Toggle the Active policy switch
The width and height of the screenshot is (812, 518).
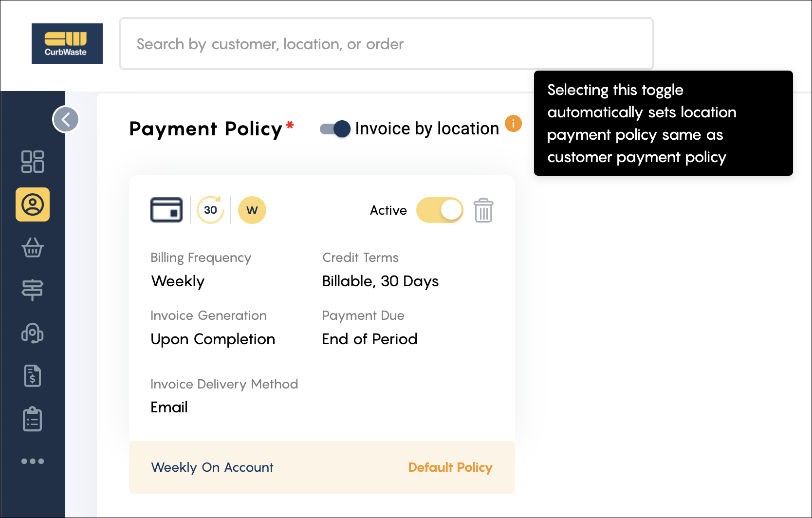[x=440, y=210]
